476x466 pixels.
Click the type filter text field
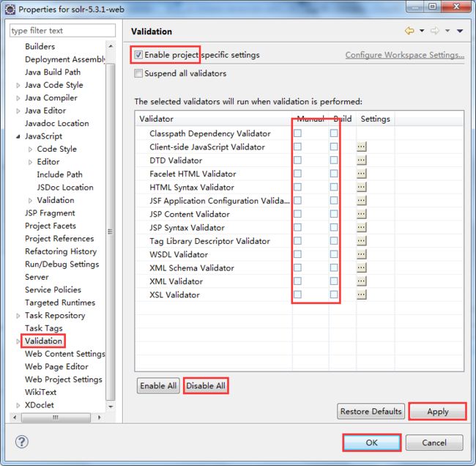(x=62, y=30)
